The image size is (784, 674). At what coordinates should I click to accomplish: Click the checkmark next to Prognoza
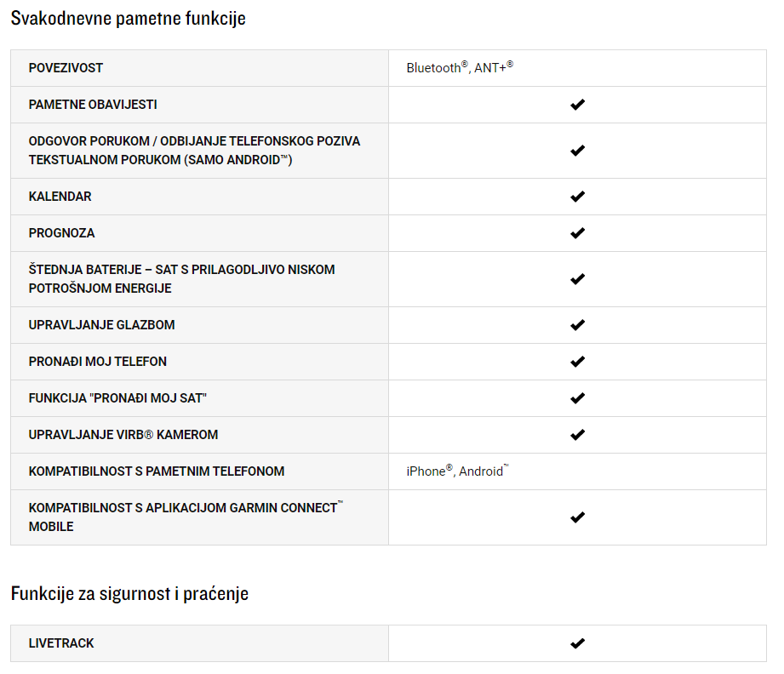coord(577,233)
